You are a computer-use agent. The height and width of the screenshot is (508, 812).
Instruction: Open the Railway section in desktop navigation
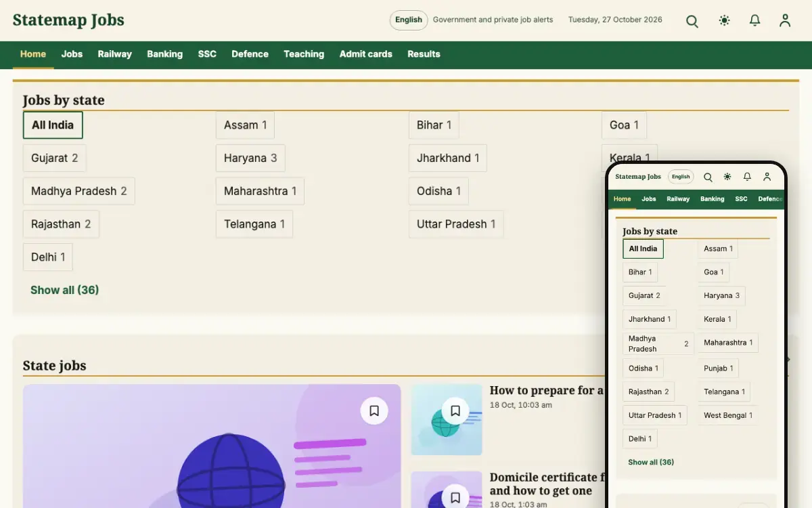(114, 54)
